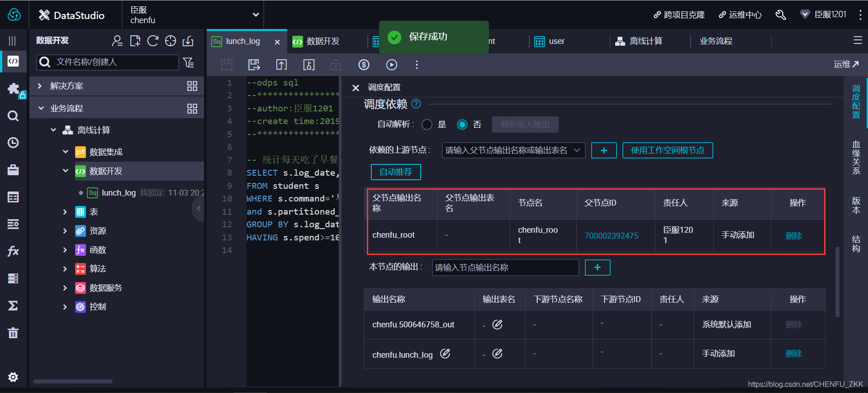The image size is (868, 393).
Task: Click edit pencil beside chenfu.lunch_log name
Action: pyautogui.click(x=445, y=354)
